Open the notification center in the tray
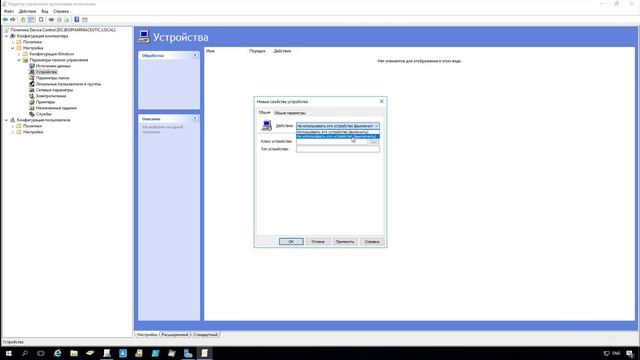Image resolution: width=640 pixels, height=360 pixels. pyautogui.click(x=630, y=353)
